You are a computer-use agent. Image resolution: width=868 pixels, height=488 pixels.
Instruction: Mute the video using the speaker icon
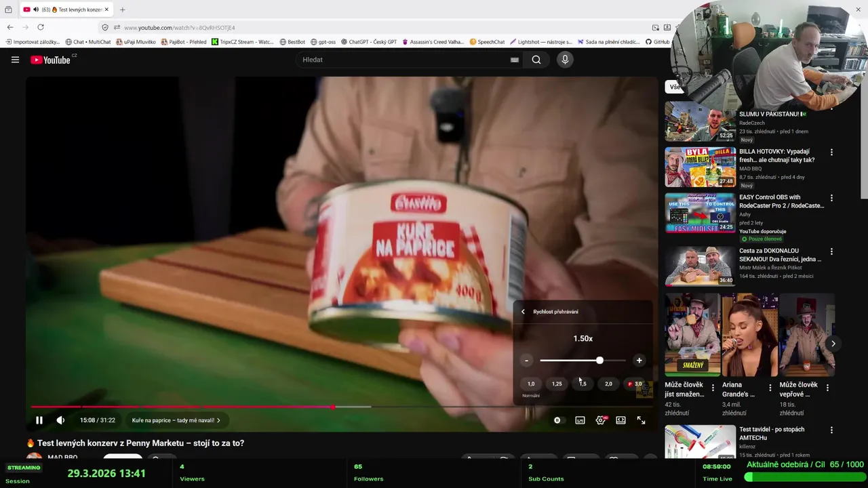(60, 420)
